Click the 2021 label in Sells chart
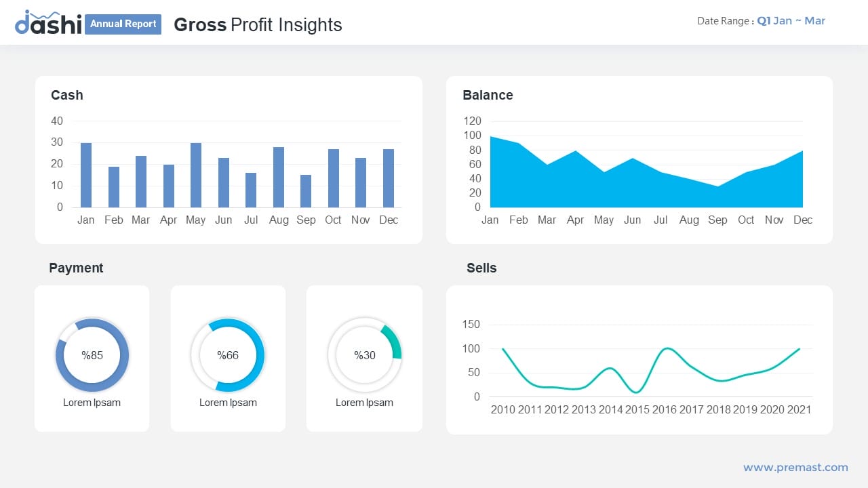 [799, 409]
